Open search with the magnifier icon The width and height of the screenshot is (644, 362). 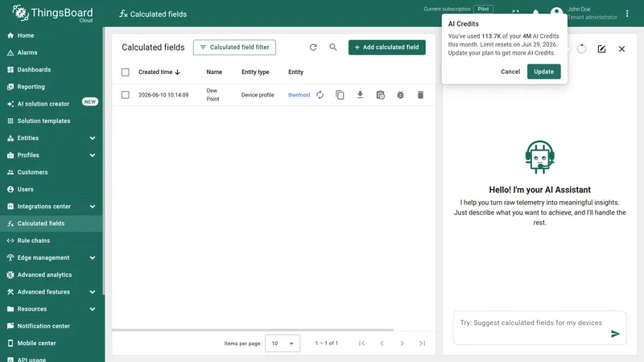point(333,47)
